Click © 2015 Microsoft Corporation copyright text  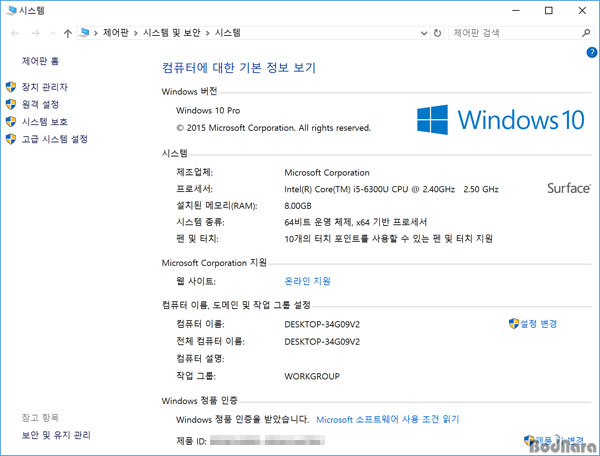pos(273,128)
